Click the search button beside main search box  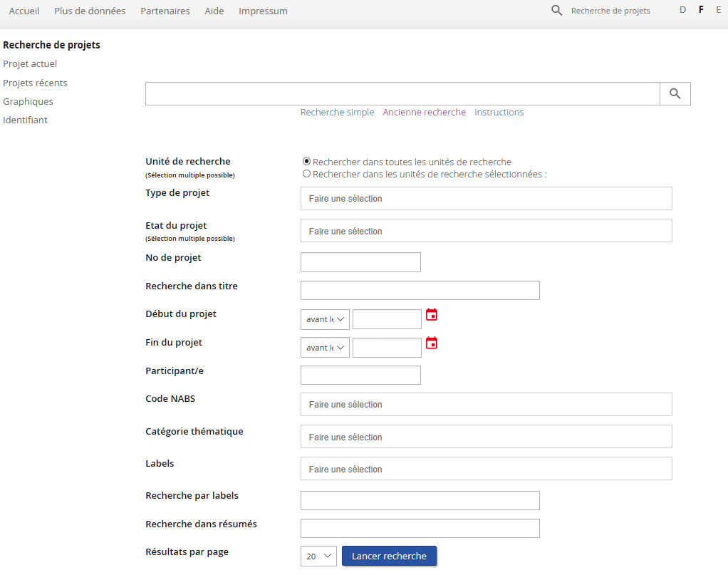tap(675, 94)
